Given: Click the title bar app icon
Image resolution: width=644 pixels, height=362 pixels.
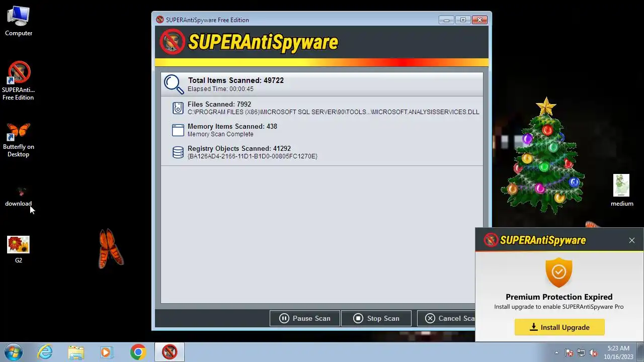Looking at the screenshot, I should (160, 20).
